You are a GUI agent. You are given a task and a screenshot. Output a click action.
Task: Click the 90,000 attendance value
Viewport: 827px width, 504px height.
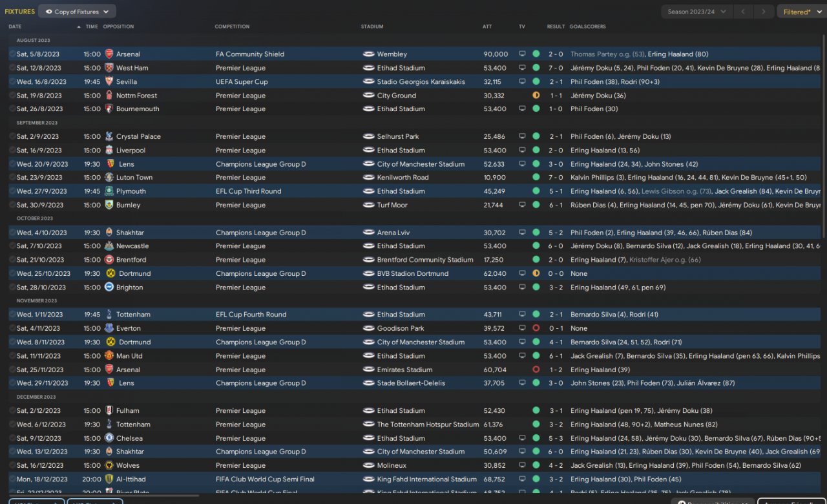pos(496,54)
